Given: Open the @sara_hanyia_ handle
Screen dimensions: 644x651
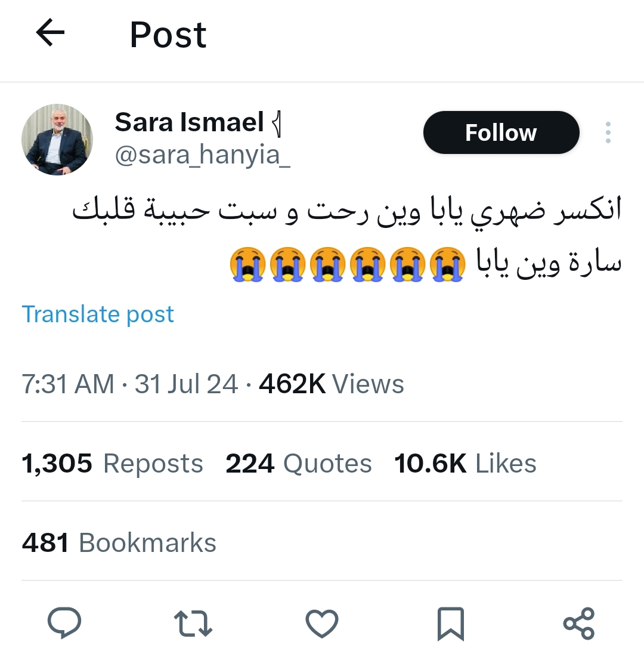Looking at the screenshot, I should click(202, 155).
